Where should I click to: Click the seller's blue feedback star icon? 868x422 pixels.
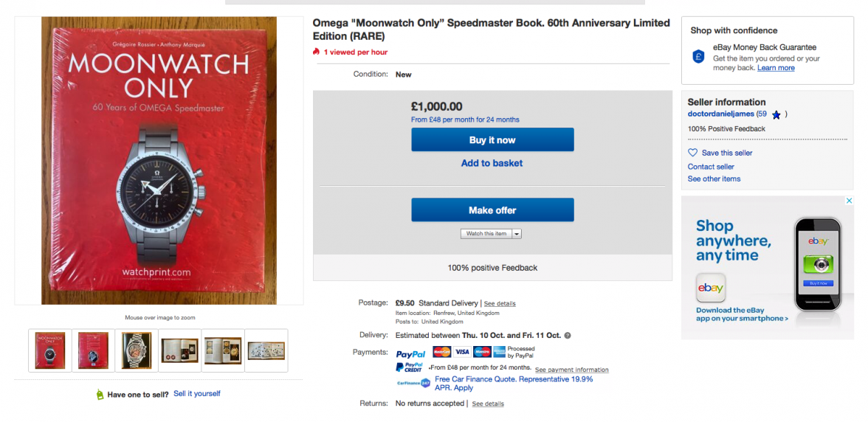pyautogui.click(x=776, y=115)
